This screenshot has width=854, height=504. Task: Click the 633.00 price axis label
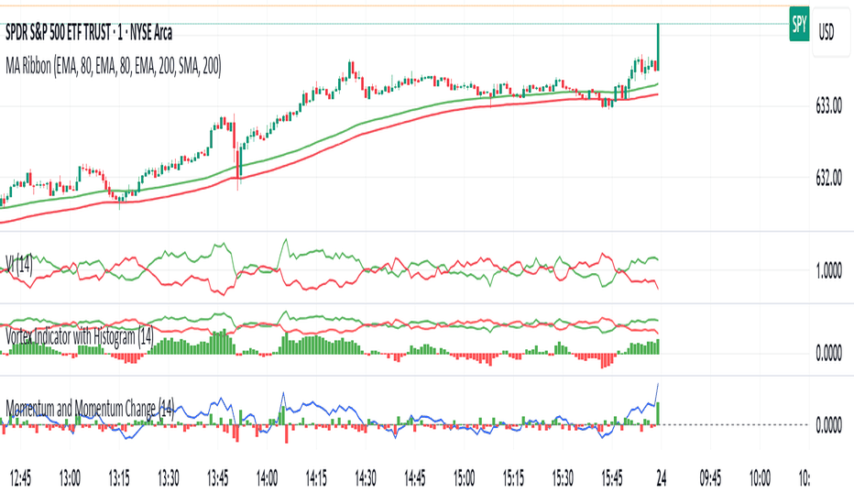pyautogui.click(x=828, y=106)
